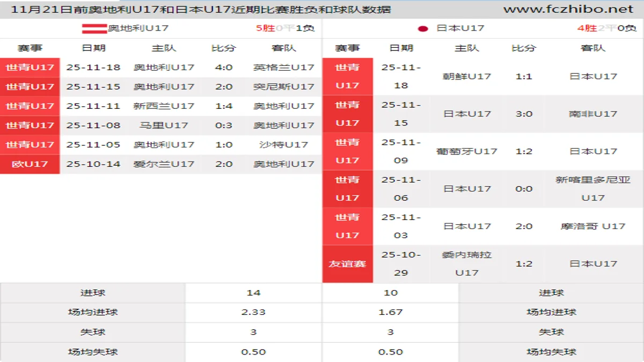Select the 0.50 场均失球 value for Austria
This screenshot has width=644, height=362.
point(253,351)
